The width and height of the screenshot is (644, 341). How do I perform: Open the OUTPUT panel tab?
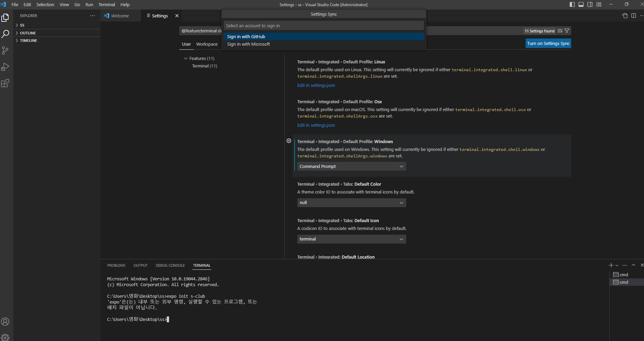(141, 265)
